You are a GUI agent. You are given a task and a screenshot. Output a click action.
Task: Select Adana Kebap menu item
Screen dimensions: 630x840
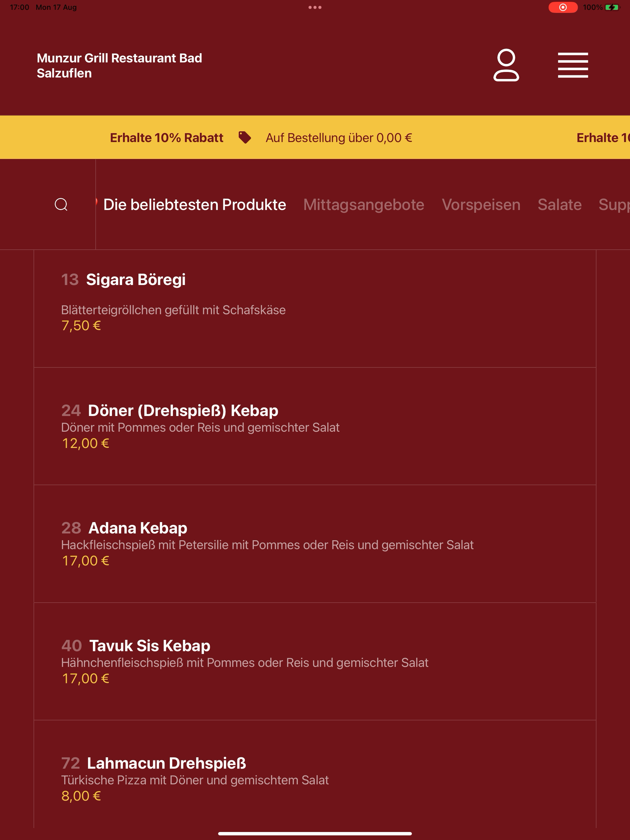click(x=315, y=544)
